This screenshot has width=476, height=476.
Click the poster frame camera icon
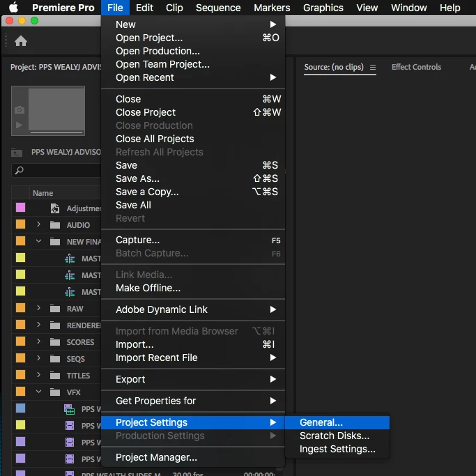point(19,110)
